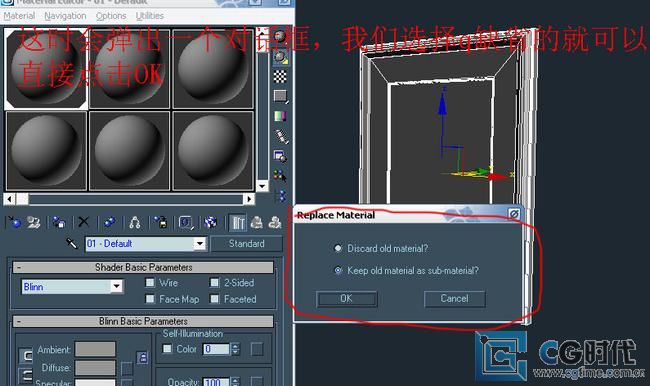Image resolution: width=650 pixels, height=386 pixels.
Task: Open the Sample Type sphere flyout
Action: click(280, 36)
